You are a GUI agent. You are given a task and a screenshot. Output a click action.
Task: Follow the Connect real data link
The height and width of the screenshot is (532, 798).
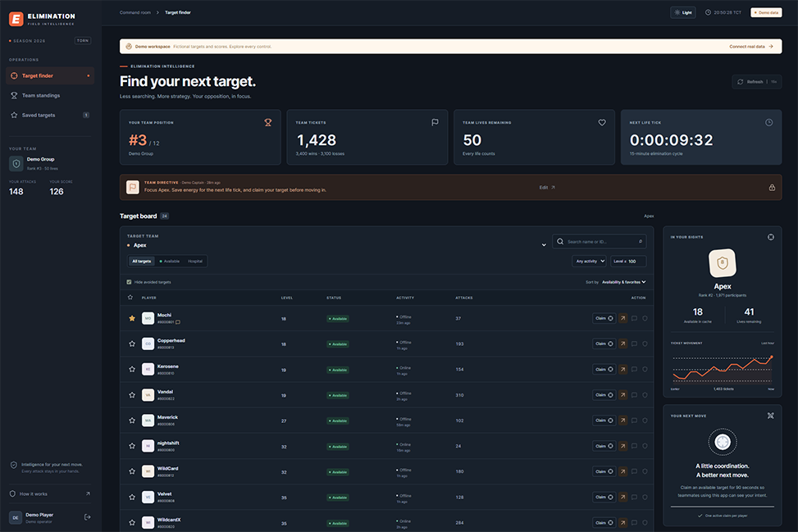(751, 46)
